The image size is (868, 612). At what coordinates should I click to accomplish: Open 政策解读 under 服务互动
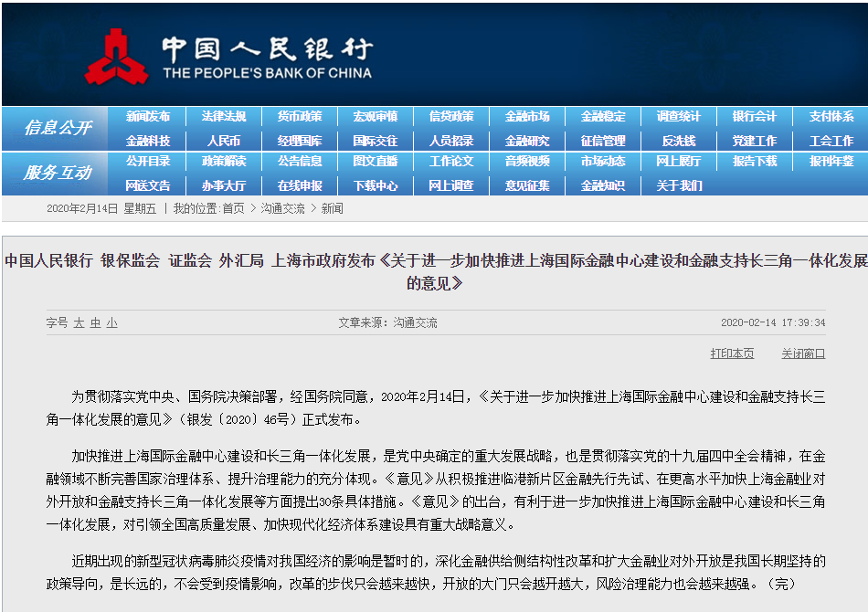click(224, 161)
